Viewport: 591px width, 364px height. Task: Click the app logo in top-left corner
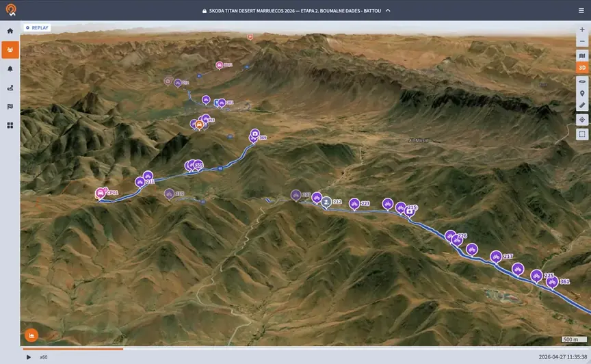click(x=12, y=10)
